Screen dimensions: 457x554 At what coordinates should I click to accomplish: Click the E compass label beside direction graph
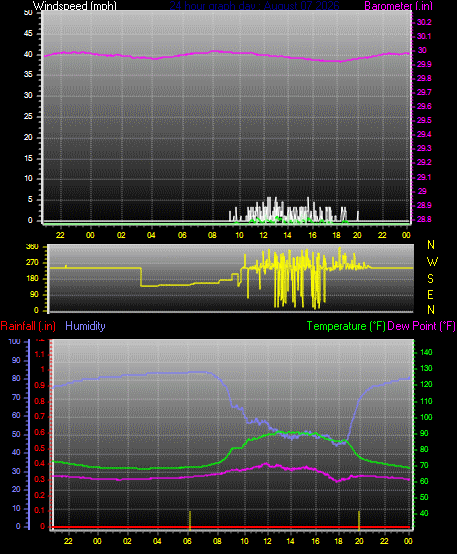(x=430, y=294)
